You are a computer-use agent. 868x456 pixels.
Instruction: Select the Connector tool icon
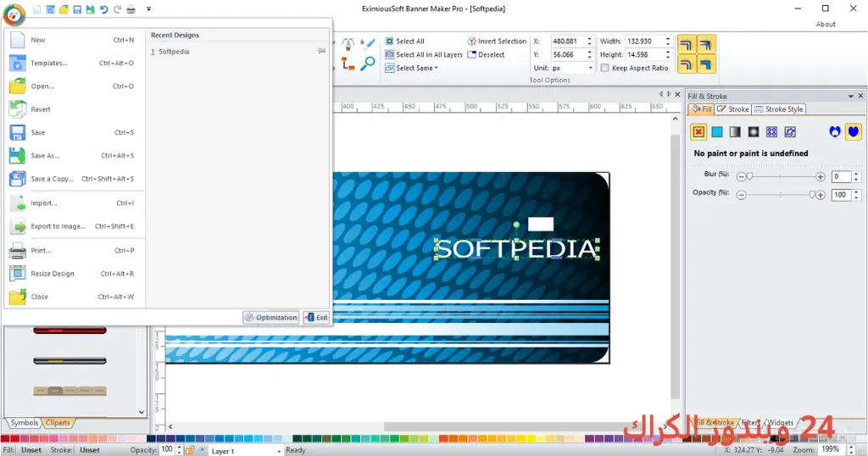tap(348, 64)
